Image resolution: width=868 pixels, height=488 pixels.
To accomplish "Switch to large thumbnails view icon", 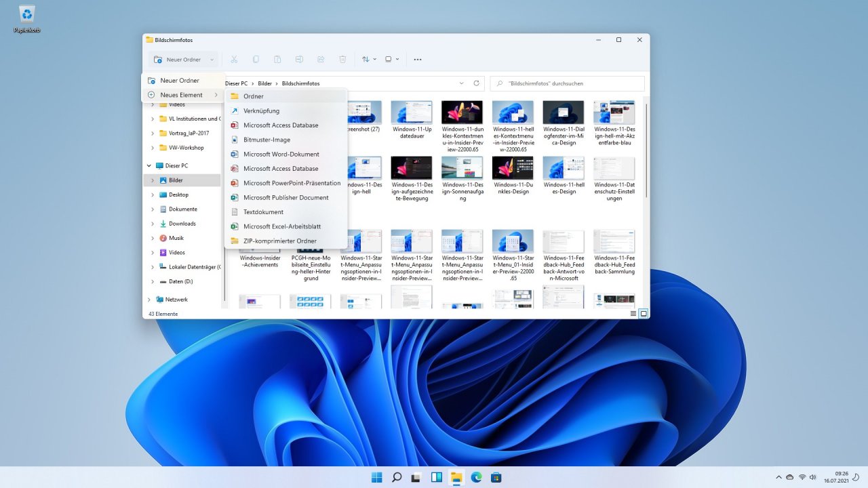I will click(644, 314).
